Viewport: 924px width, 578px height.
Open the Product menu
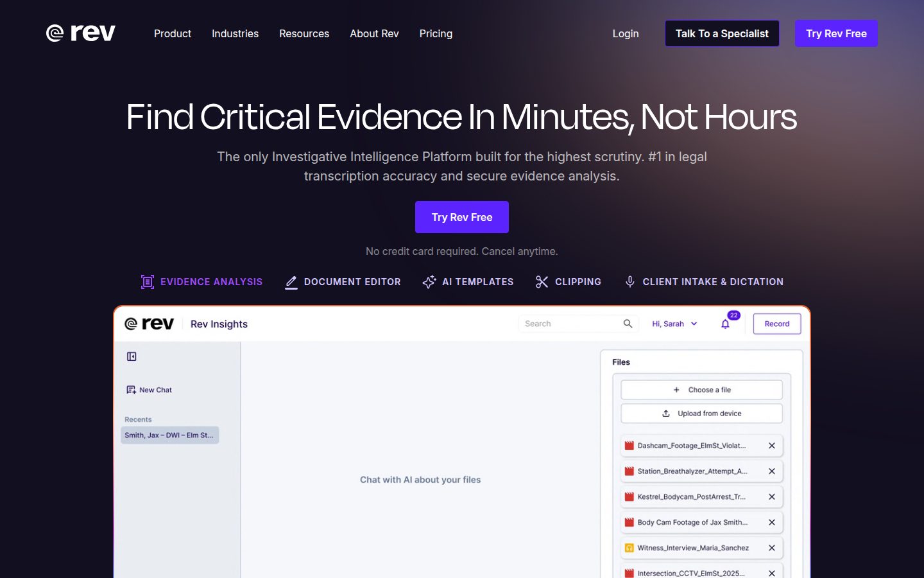pos(173,33)
